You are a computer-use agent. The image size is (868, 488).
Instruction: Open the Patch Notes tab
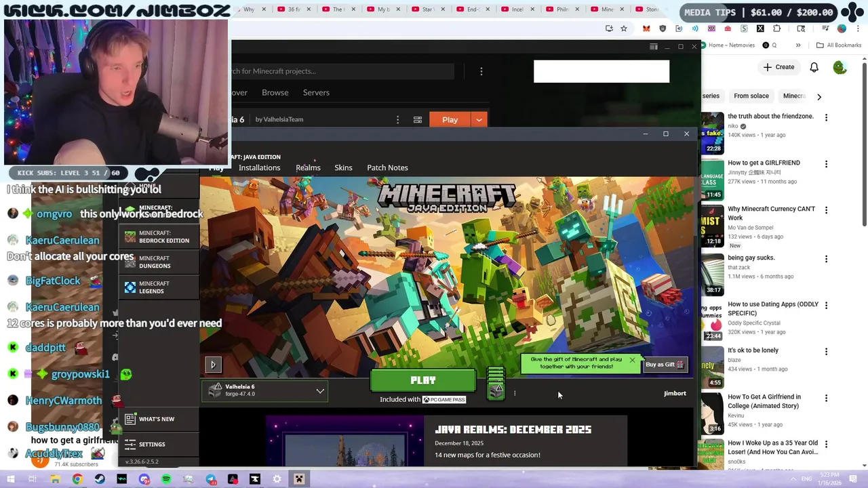tap(387, 167)
